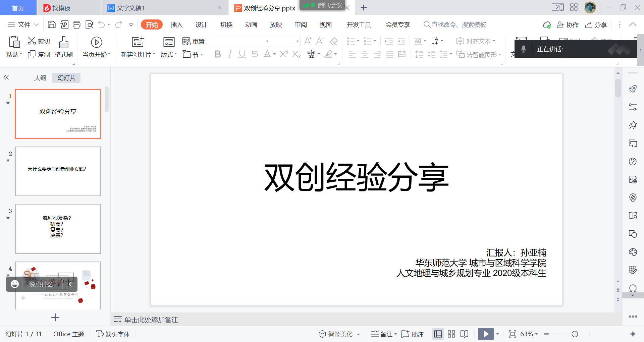This screenshot has width=644, height=342.
Task: Click the Print icon in quick toolbar
Action: click(77, 24)
